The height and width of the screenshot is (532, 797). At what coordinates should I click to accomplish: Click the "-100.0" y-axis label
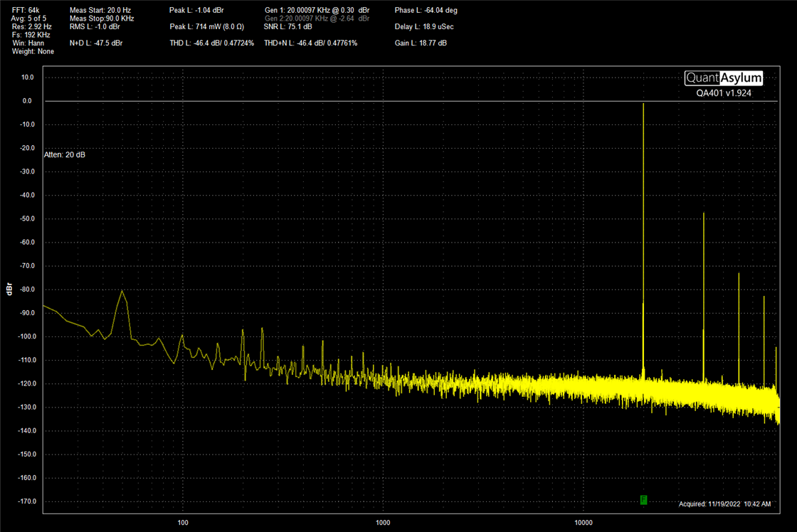[27, 336]
